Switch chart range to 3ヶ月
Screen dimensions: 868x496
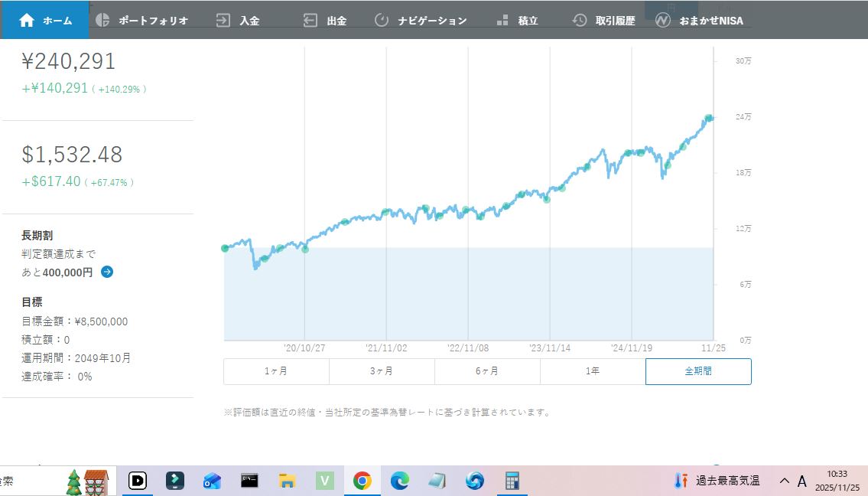tap(382, 371)
